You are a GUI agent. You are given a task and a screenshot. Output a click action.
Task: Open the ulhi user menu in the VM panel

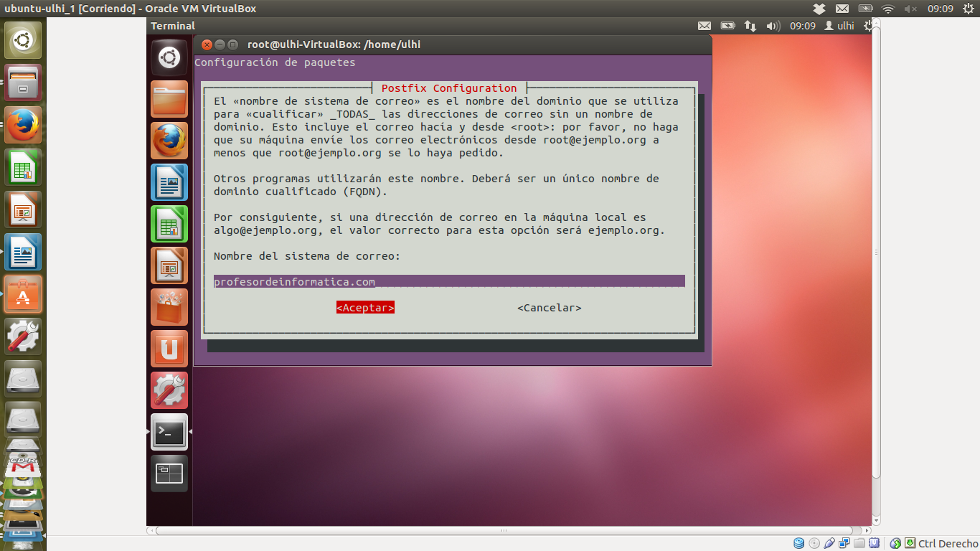(839, 26)
